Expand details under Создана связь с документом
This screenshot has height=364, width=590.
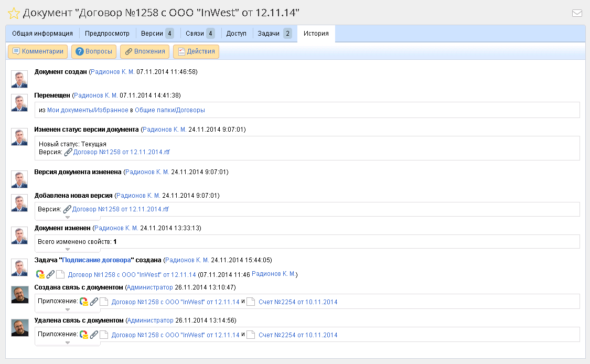click(x=67, y=310)
